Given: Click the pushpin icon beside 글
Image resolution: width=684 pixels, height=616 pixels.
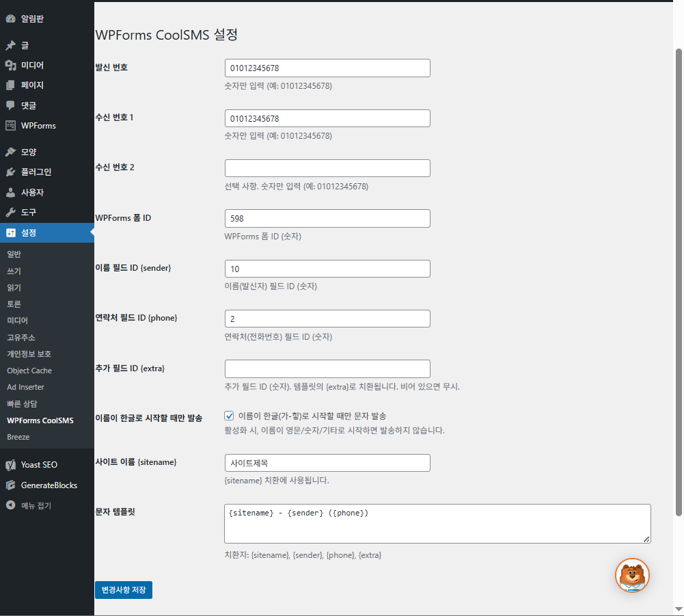Looking at the screenshot, I should click(10, 45).
